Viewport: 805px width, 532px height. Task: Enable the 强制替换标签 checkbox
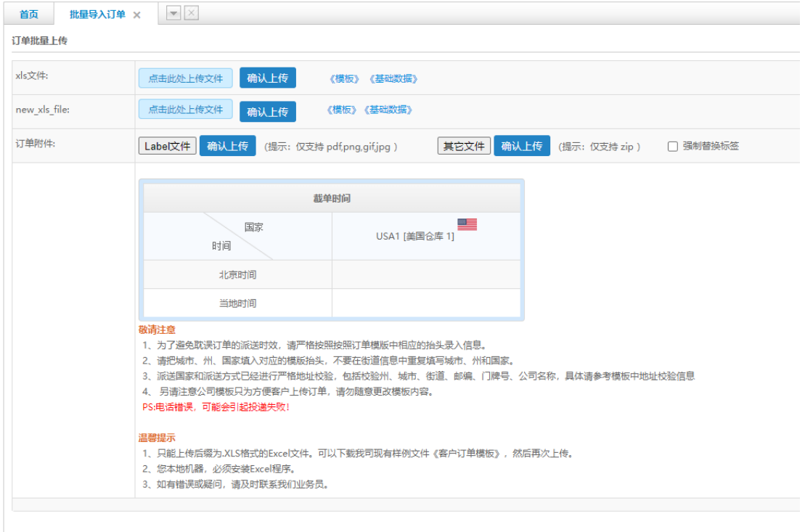click(x=673, y=146)
